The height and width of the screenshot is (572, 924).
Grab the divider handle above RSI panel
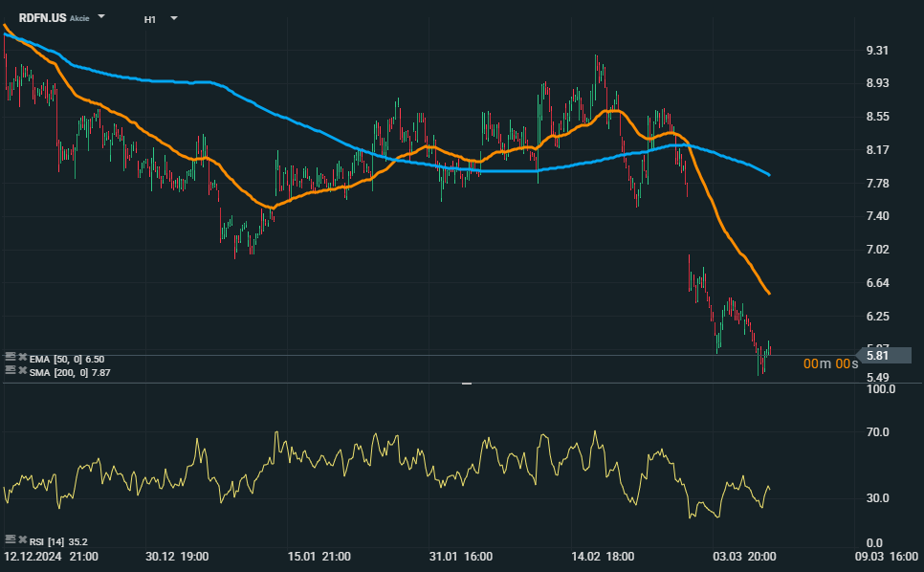click(467, 383)
